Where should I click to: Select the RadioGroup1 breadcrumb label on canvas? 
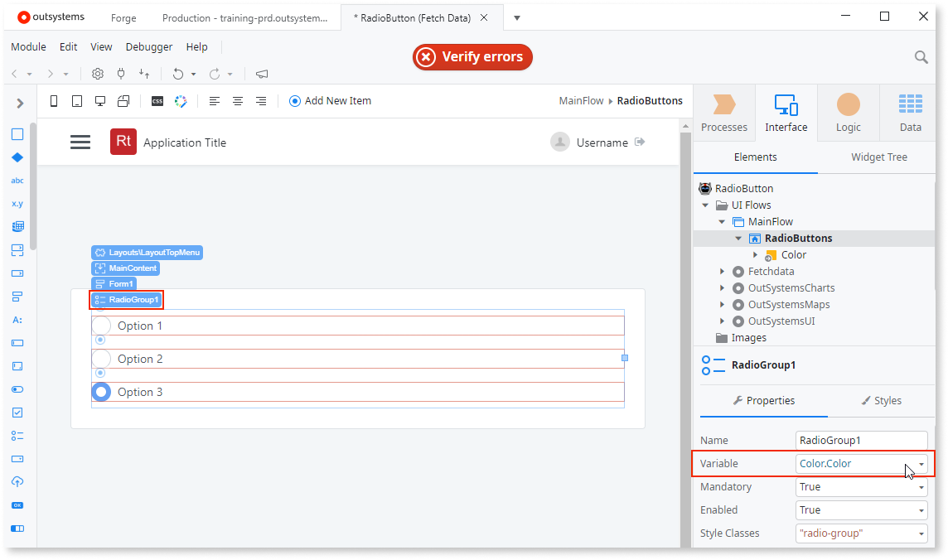point(127,300)
